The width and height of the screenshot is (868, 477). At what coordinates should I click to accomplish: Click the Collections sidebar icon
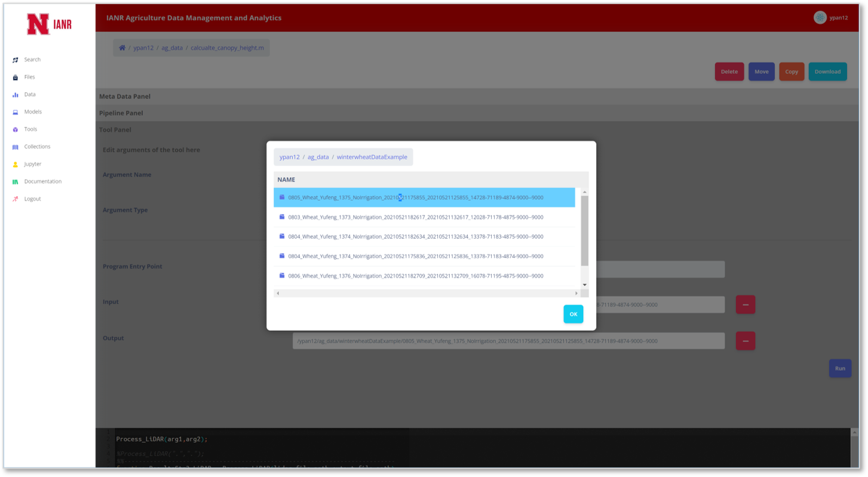click(x=16, y=147)
